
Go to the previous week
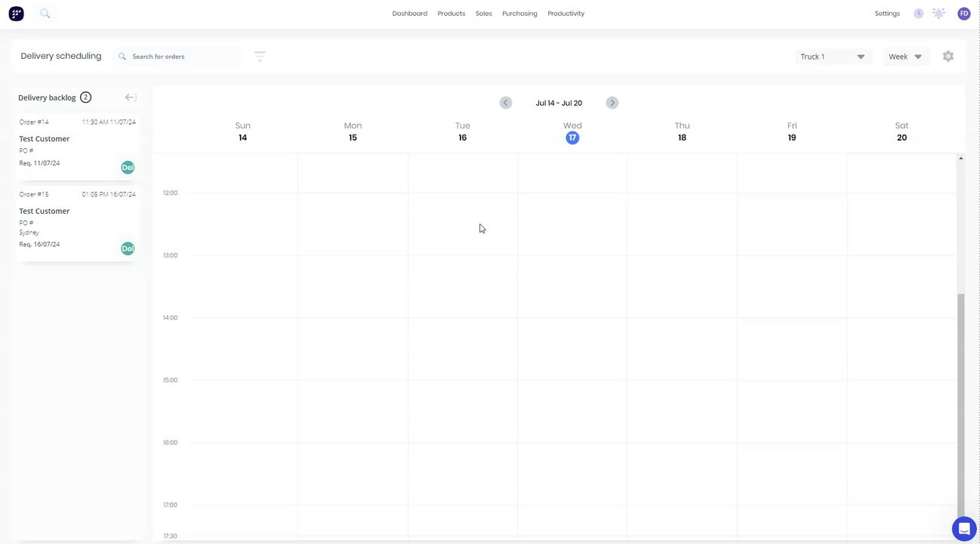(x=506, y=103)
